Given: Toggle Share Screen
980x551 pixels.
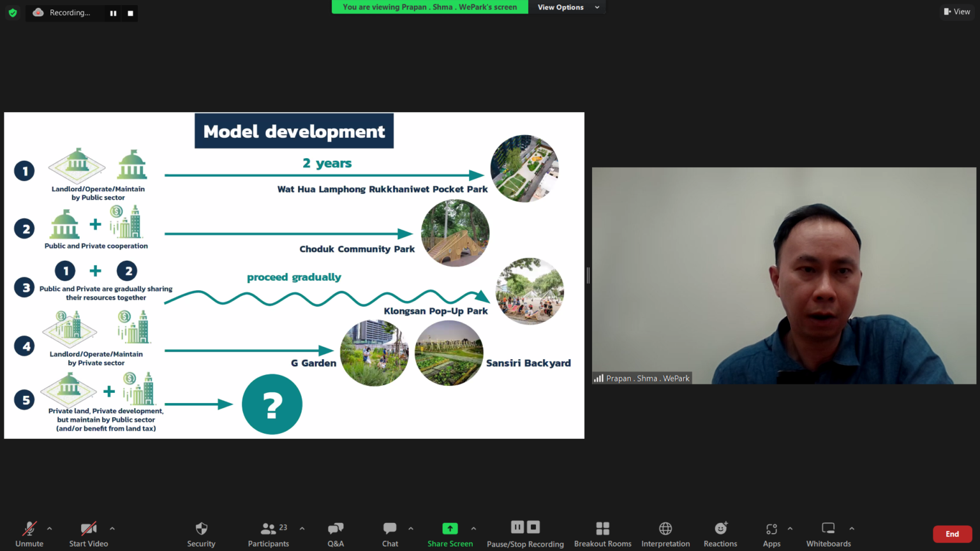Looking at the screenshot, I should (450, 533).
